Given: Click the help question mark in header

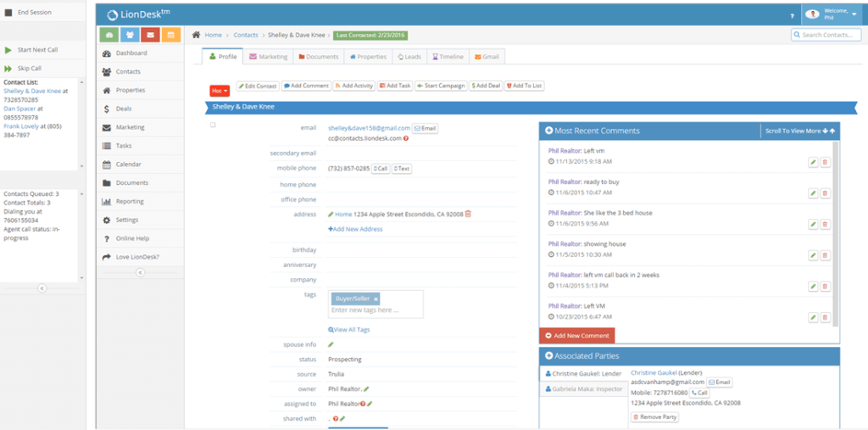Looking at the screenshot, I should click(793, 15).
